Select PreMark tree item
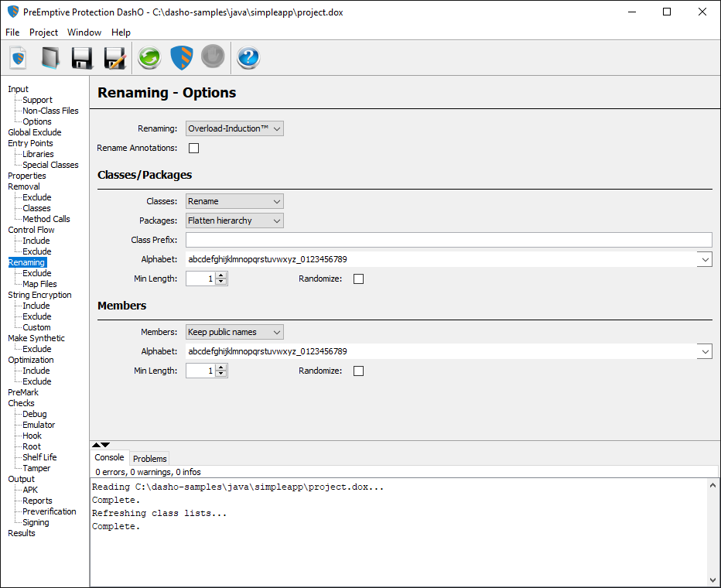The height and width of the screenshot is (588, 721). [x=23, y=392]
